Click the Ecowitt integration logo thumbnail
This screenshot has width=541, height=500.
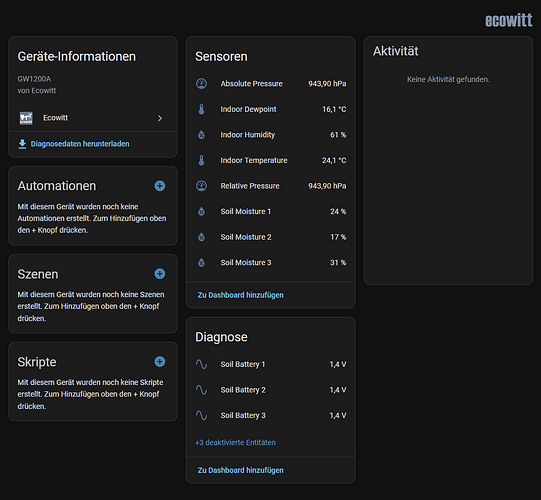pos(26,118)
